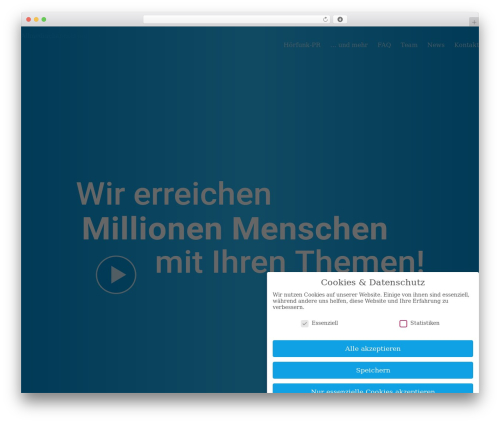Viewport: 500px width, 423px height.
Task: Minimize the window with yellow button
Action: pyautogui.click(x=36, y=19)
